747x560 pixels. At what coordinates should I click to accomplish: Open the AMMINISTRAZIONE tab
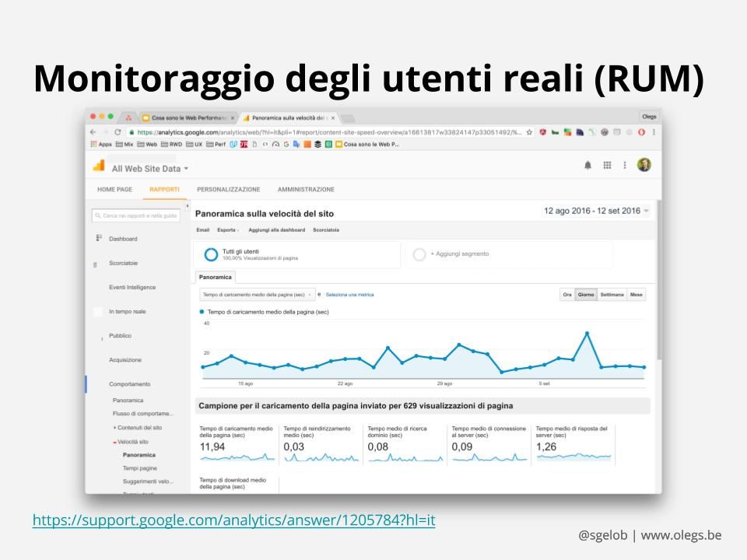(x=306, y=190)
